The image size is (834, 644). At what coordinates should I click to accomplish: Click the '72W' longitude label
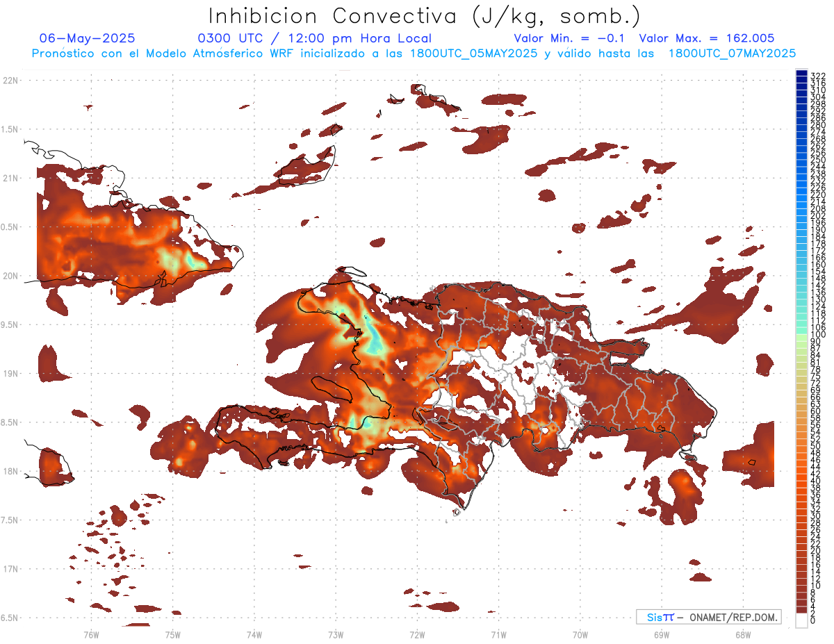coord(417,634)
